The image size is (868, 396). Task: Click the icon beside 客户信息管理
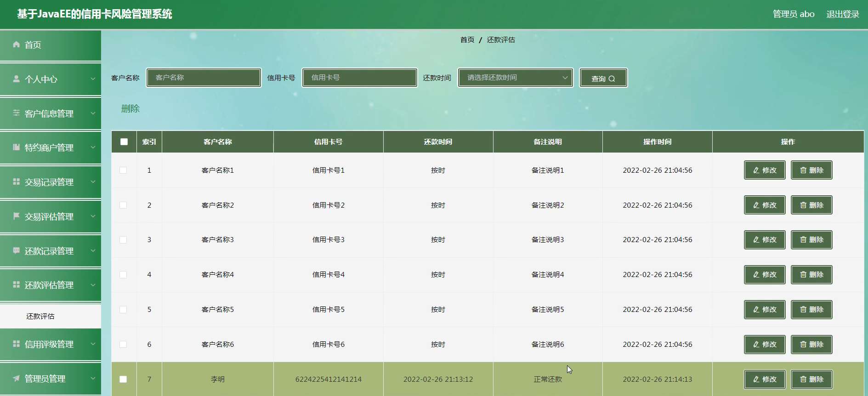tap(17, 113)
